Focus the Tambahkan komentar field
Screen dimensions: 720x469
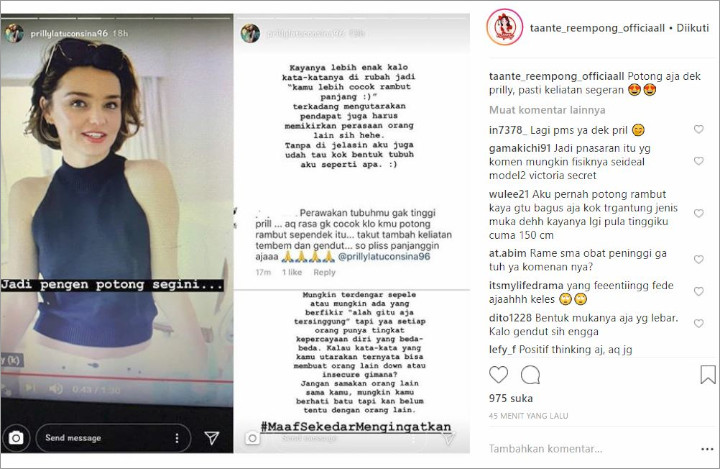click(592, 449)
